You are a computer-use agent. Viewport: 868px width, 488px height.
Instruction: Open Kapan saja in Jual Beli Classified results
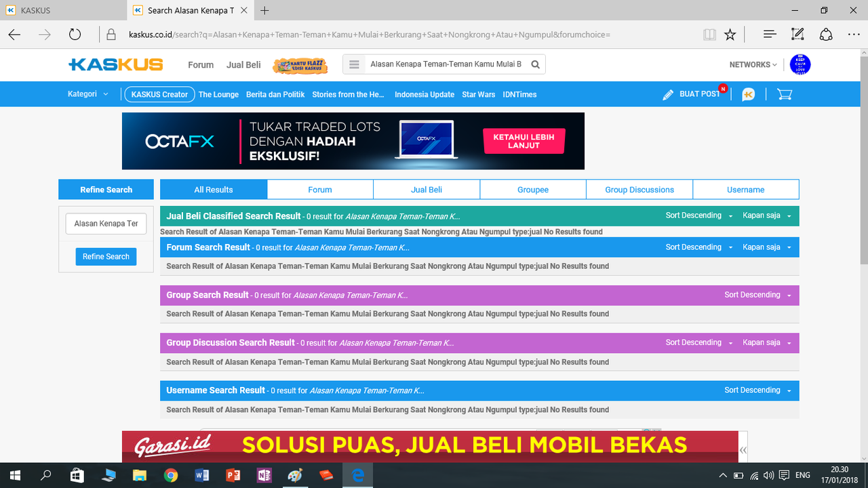coord(767,216)
